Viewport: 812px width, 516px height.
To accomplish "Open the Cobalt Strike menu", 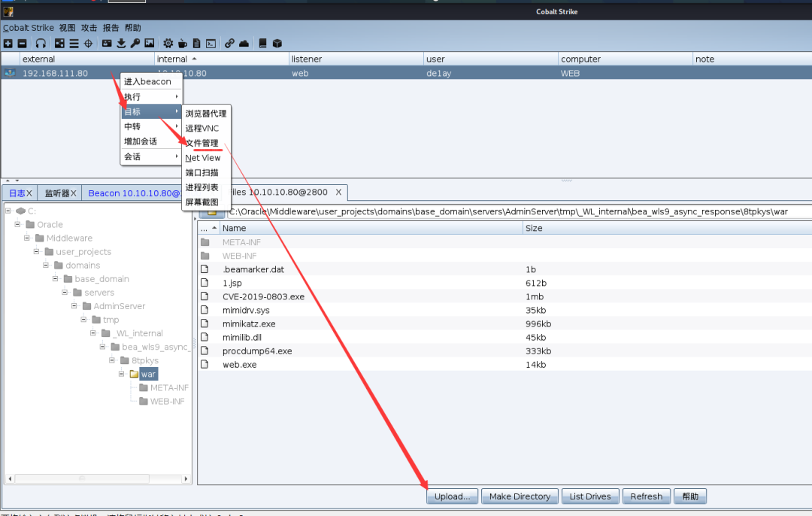I will pyautogui.click(x=29, y=28).
